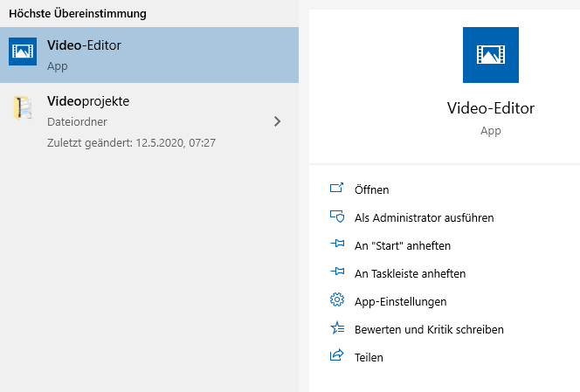Screen dimensions: 580x392
Task: Click the administrator shield icon
Action: click(x=337, y=217)
